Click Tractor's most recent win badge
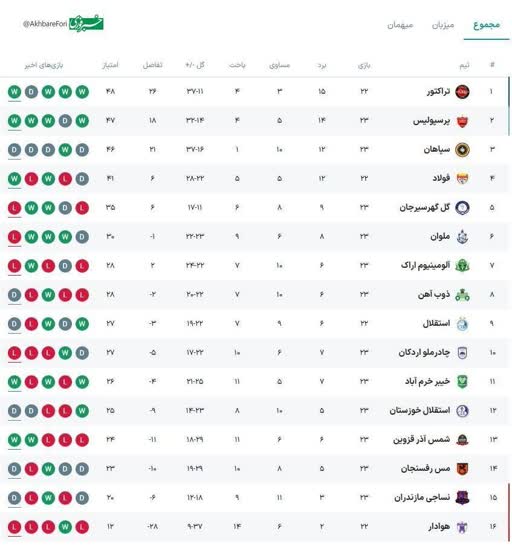Screen dimensions: 512x547 tap(14, 92)
